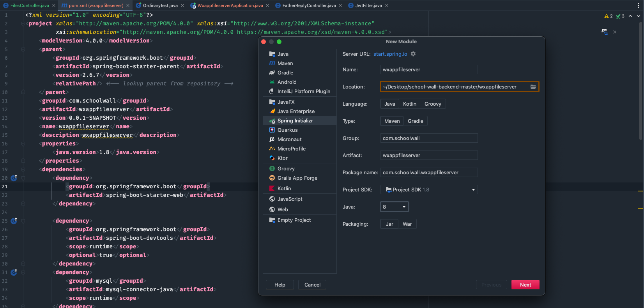This screenshot has height=308, width=644.
Task: Click the Name input field
Action: tap(429, 69)
